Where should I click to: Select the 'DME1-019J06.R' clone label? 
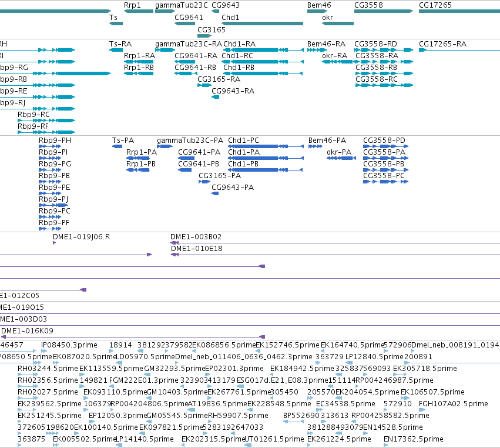coord(81,237)
